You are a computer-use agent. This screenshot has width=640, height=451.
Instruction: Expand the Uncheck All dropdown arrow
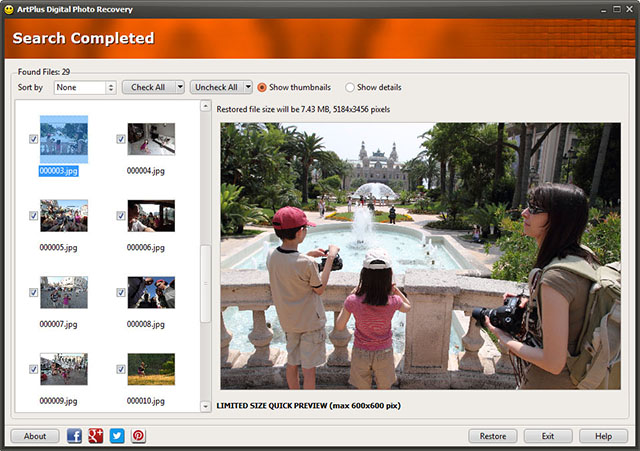pos(247,87)
